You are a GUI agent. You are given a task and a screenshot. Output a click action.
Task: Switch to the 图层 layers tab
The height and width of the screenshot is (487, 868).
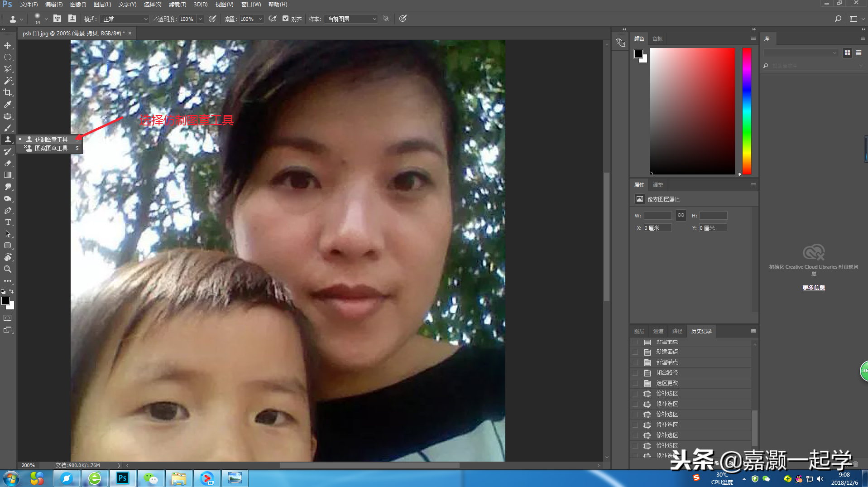[x=639, y=331]
